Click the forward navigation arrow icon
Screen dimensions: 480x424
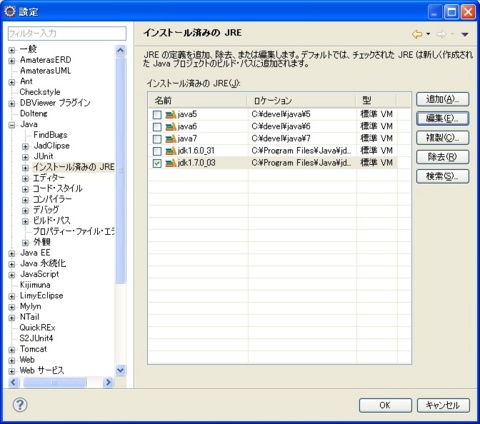tap(441, 34)
